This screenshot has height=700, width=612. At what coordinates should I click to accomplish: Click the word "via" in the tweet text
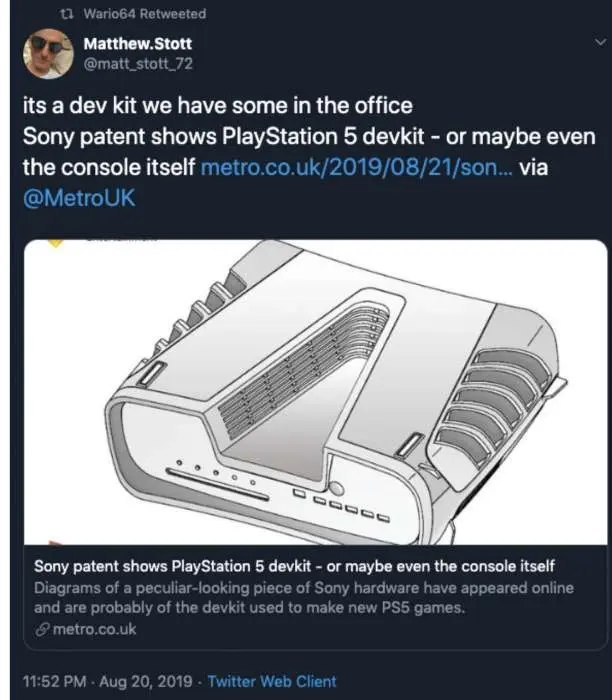point(533,168)
